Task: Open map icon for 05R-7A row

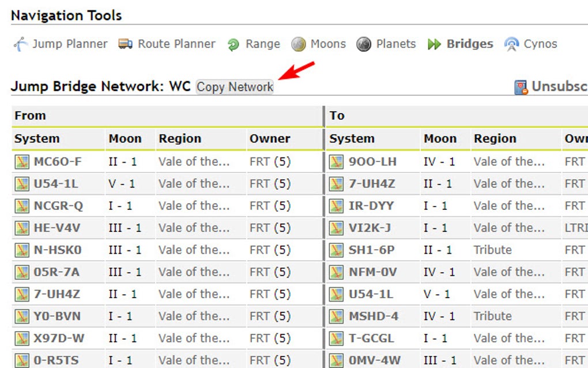Action: coord(22,273)
